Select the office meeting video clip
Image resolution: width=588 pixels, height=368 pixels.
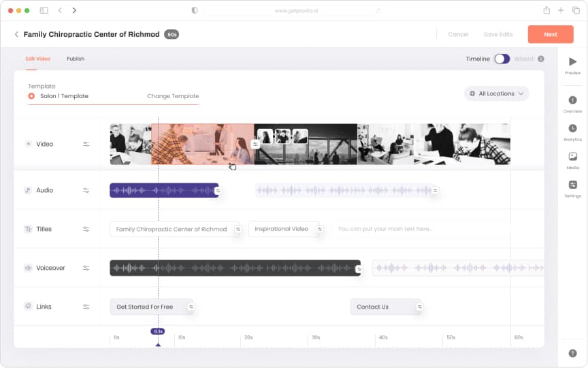385,144
